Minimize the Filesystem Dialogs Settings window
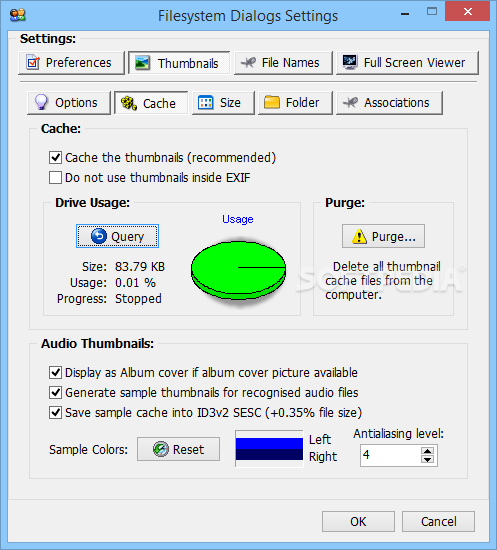 click(405, 14)
